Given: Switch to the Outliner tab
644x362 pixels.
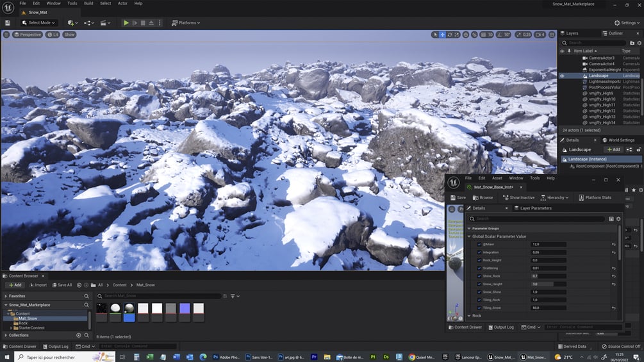Looking at the screenshot, I should 613,33.
